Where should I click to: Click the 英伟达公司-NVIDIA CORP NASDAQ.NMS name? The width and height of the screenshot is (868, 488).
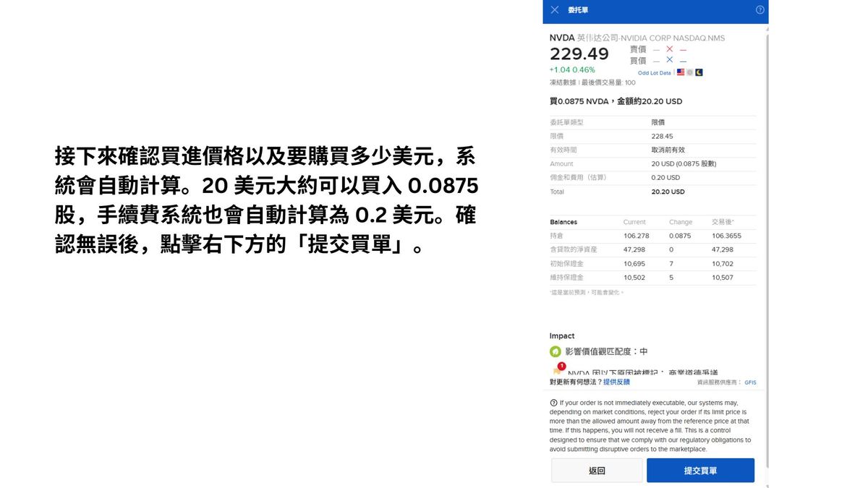pos(651,38)
